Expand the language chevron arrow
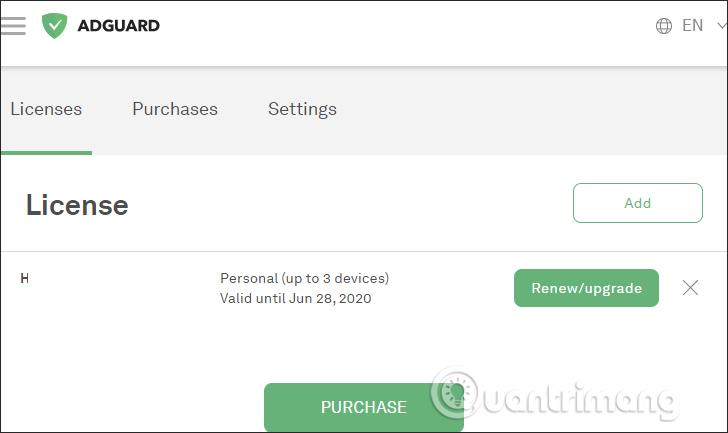This screenshot has height=433, width=728. pos(721,27)
